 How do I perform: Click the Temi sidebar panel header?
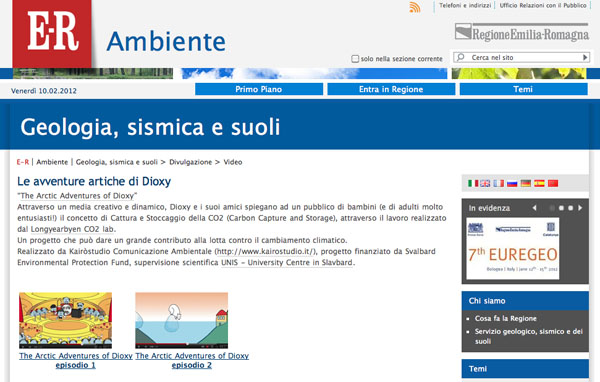pos(525,369)
